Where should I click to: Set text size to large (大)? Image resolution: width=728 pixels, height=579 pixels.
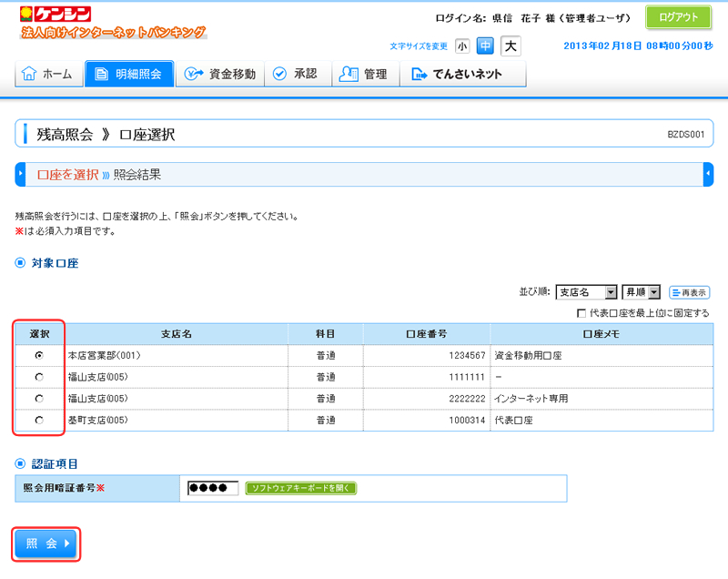[511, 46]
